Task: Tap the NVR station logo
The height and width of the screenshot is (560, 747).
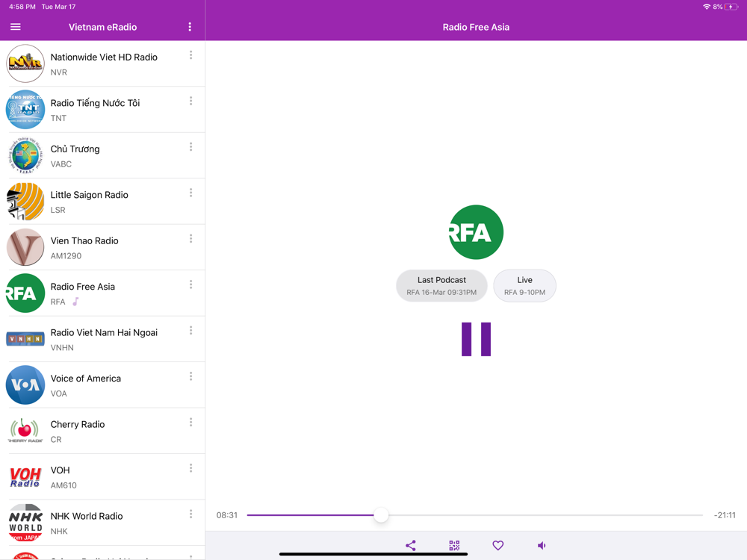Action: pyautogui.click(x=25, y=63)
